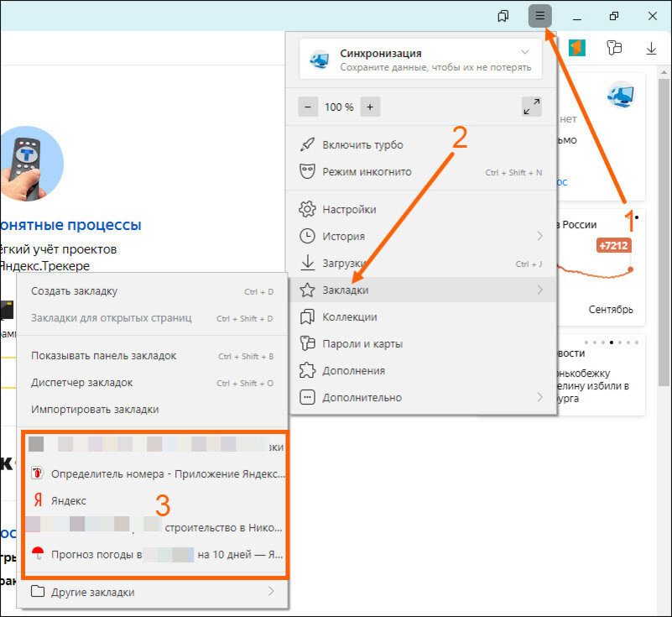Open the Yandex browser hamburger menu
Viewport: 672px width, 617px height.
[x=539, y=16]
